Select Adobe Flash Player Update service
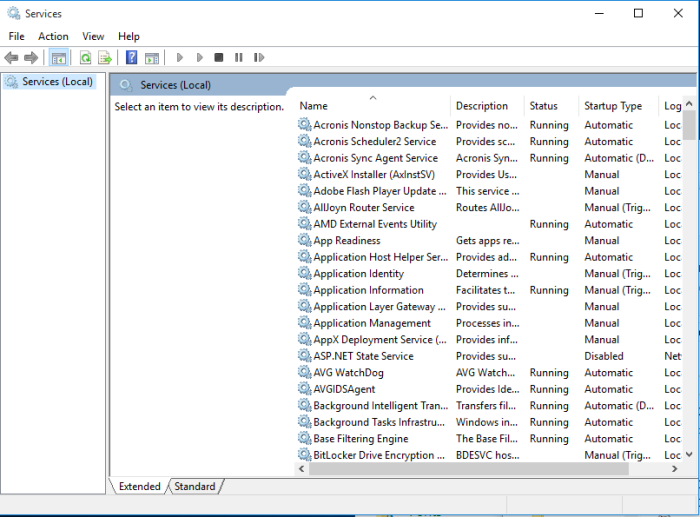This screenshot has height=517, width=700. (x=490, y=191)
